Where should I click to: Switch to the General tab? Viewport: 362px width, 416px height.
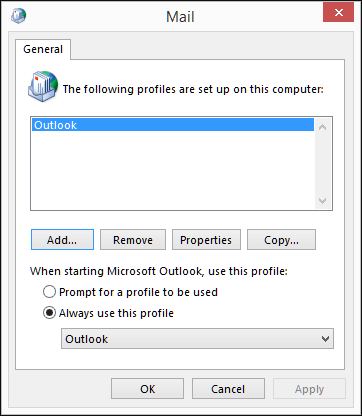pyautogui.click(x=43, y=49)
